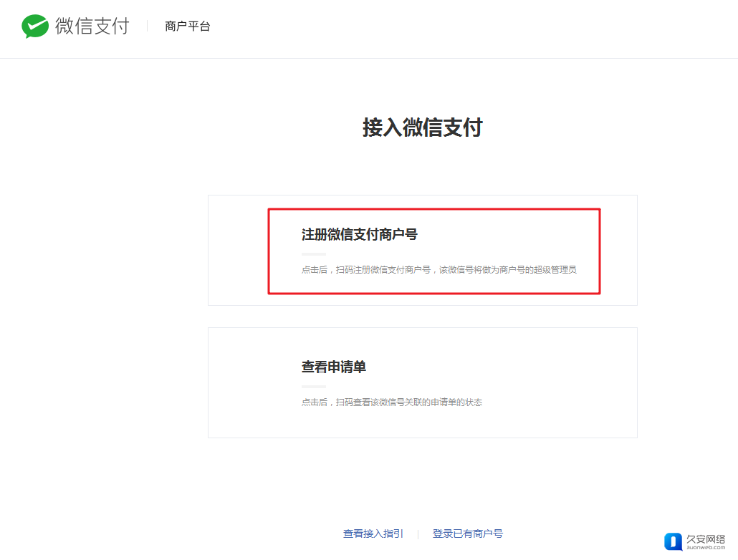The height and width of the screenshot is (560, 738).
Task: Click description text 点击后，扫码注册微信支付商户号
Action: point(439,270)
